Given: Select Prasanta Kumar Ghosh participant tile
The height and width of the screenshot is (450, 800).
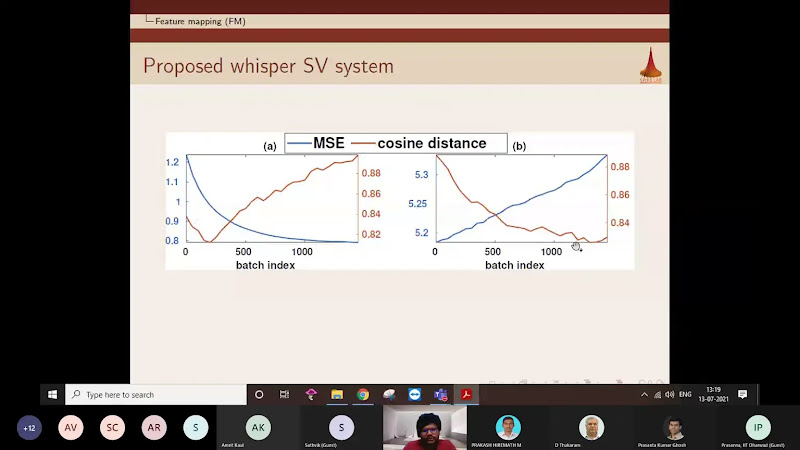Looking at the screenshot, I should pos(674,428).
